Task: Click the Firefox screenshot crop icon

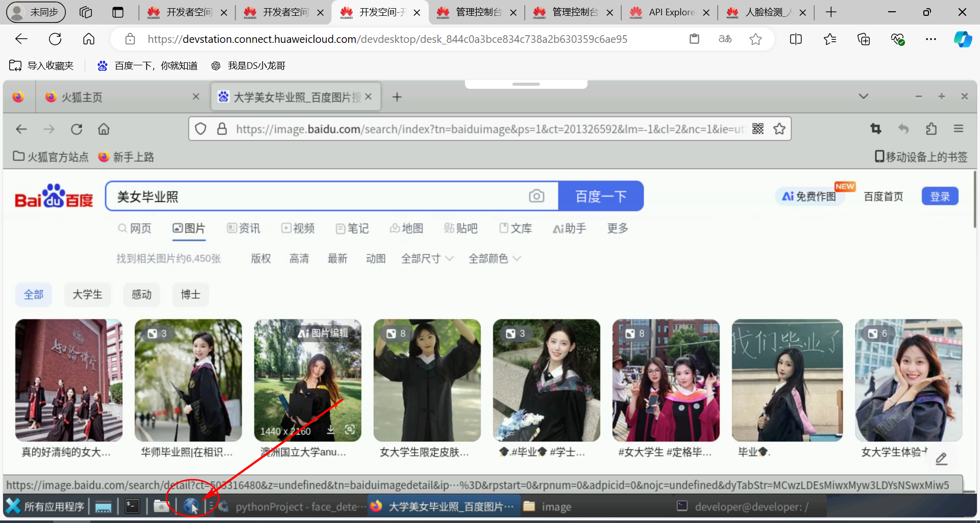Action: 876,129
